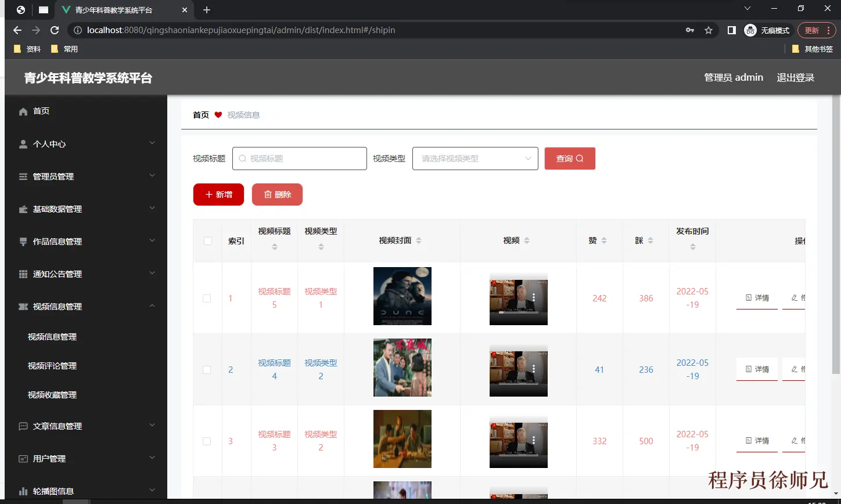Expand 基础数据管理 with its chevron
The width and height of the screenshot is (841, 504).
152,208
